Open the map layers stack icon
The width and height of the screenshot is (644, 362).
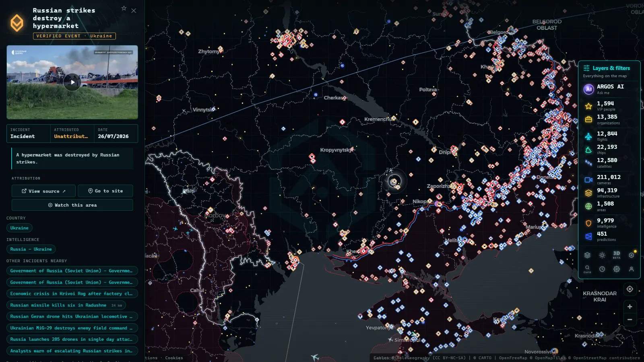pos(587,255)
